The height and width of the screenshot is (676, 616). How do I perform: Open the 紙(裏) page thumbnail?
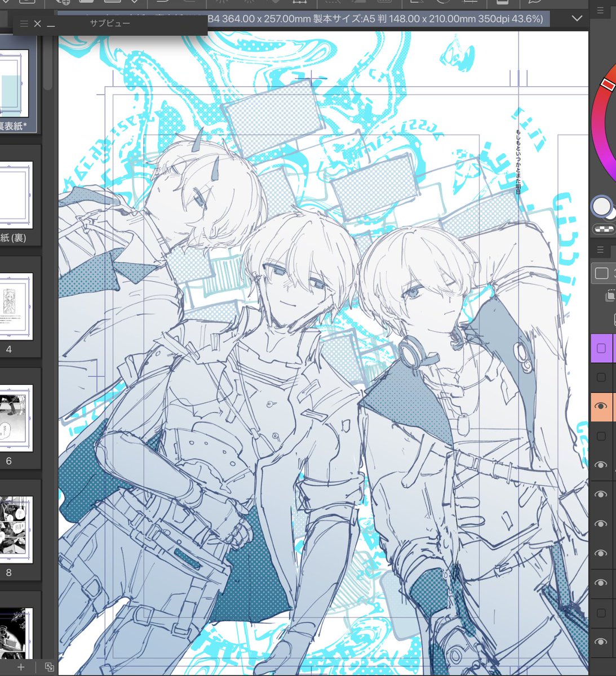[16, 195]
